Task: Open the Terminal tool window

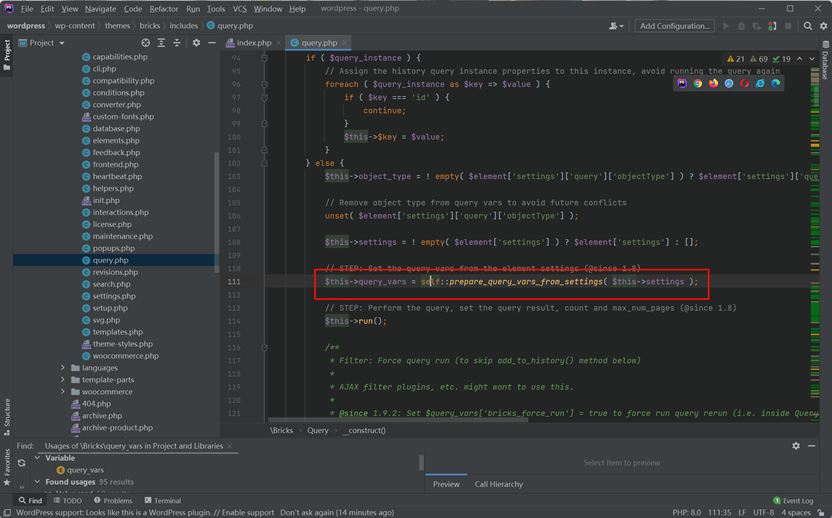Action: pos(163,501)
